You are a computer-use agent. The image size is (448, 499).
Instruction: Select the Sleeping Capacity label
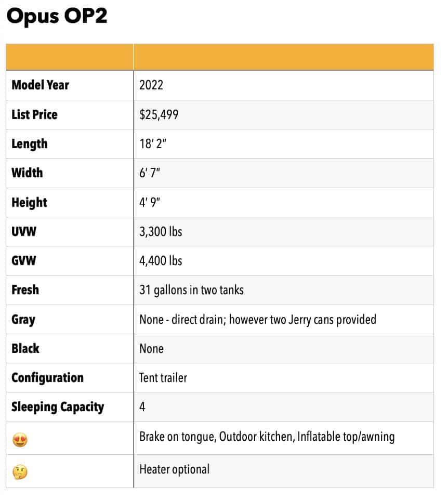[58, 407]
